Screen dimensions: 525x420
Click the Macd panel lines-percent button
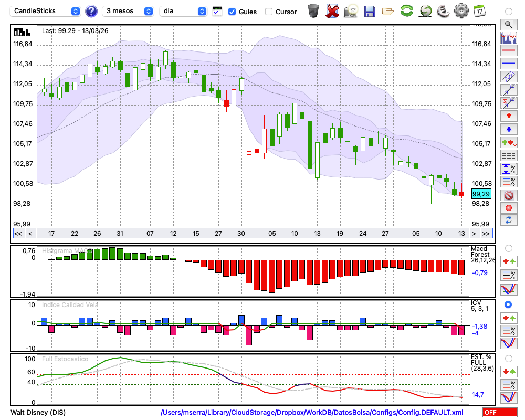point(509,275)
